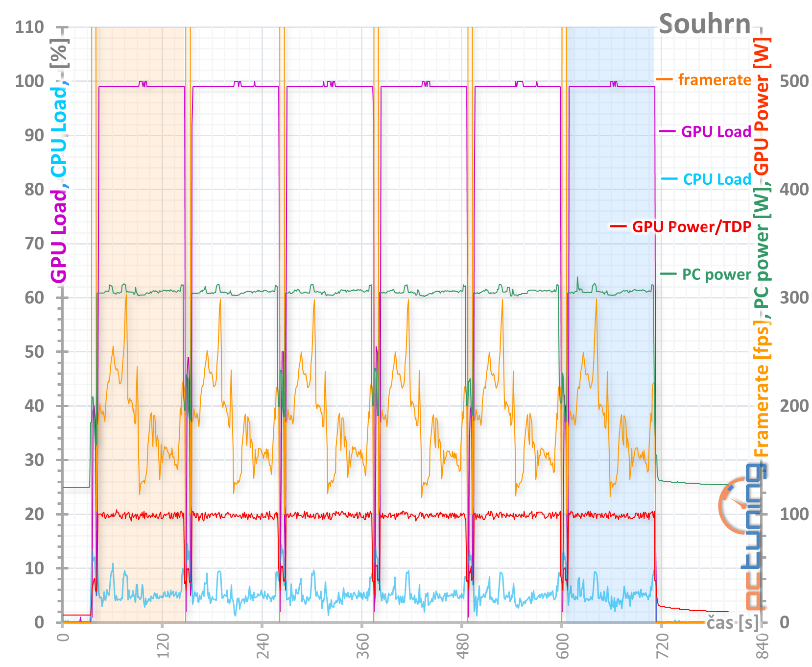Click the 'čas [s]' axis label

click(733, 622)
